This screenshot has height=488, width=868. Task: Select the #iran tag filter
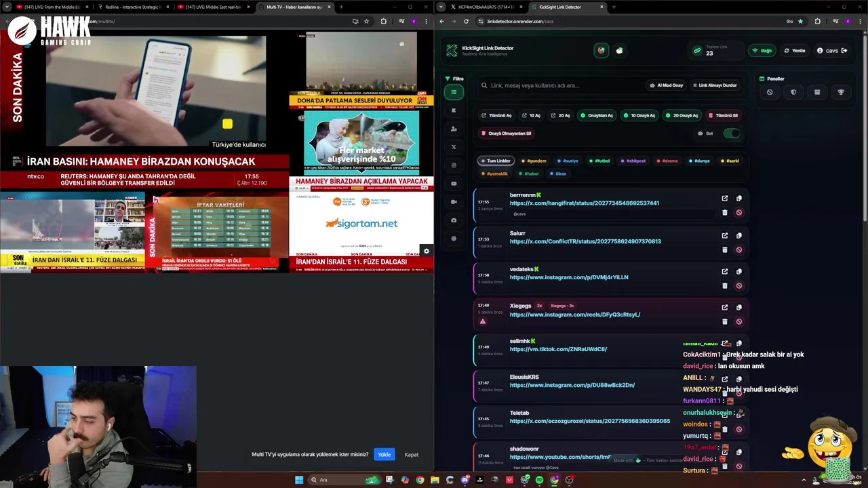click(x=558, y=174)
